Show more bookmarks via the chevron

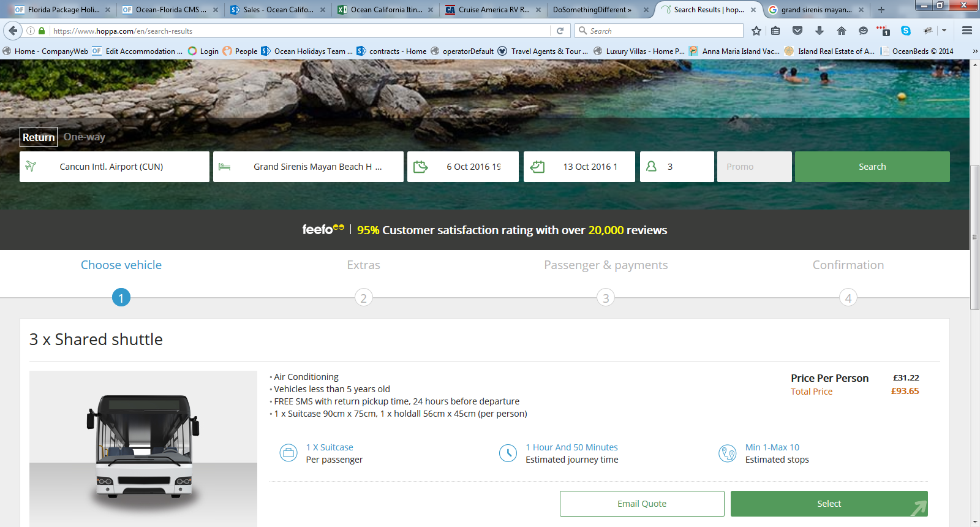click(x=975, y=51)
